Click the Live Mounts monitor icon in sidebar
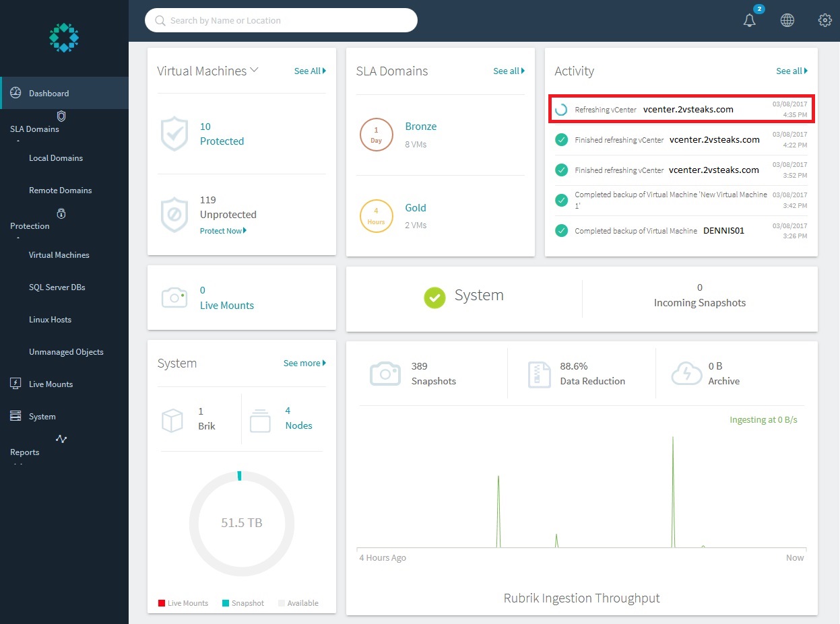 (15, 384)
